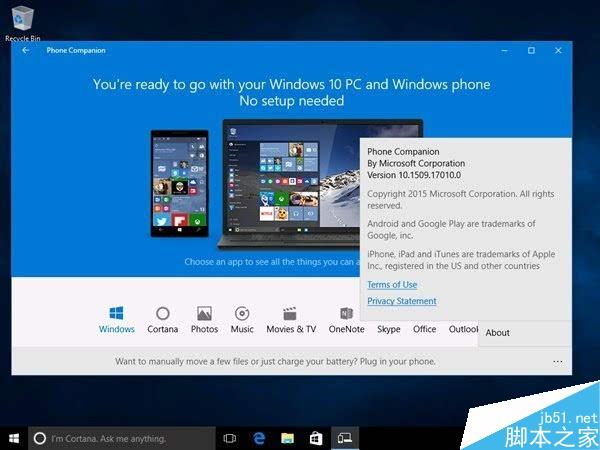Click the 'Plug in your phone' hint text
This screenshot has height=450, width=600.
pyautogui.click(x=398, y=362)
